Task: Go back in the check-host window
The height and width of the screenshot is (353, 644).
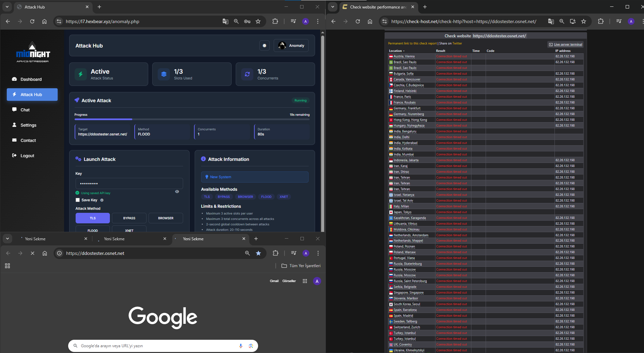Action: click(333, 21)
